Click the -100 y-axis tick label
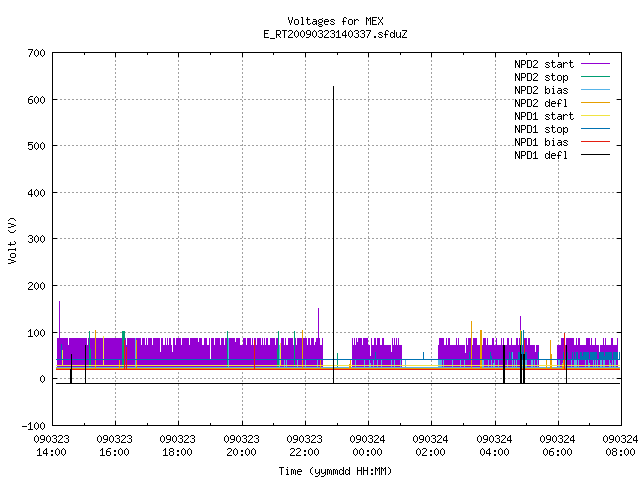 (x=33, y=426)
